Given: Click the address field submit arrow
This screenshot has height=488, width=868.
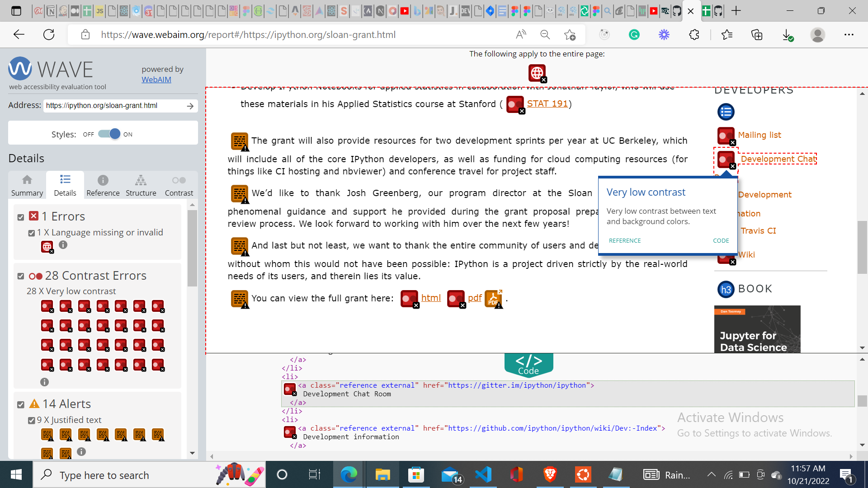Looking at the screenshot, I should [x=190, y=106].
